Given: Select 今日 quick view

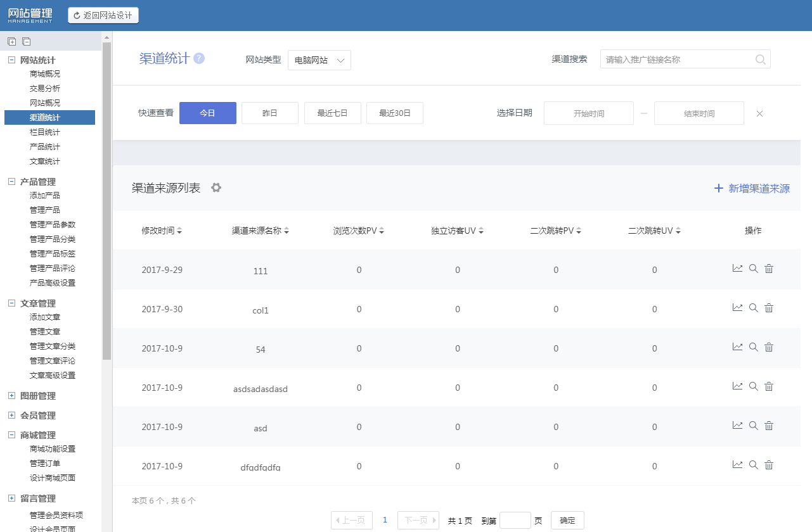Looking at the screenshot, I should [208, 113].
